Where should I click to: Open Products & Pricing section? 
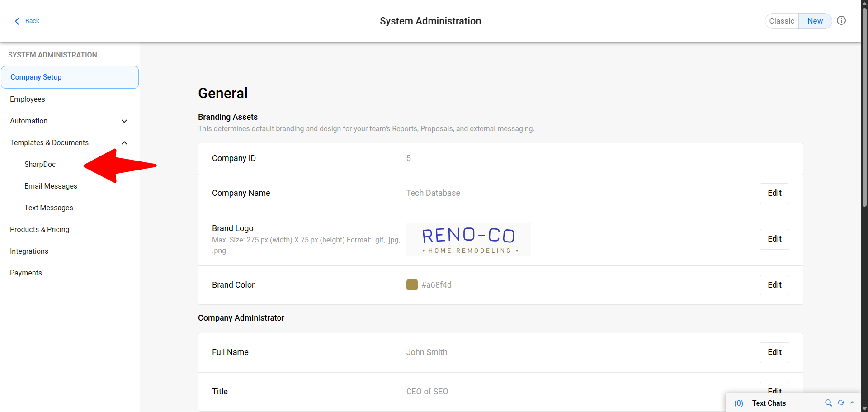click(x=40, y=229)
